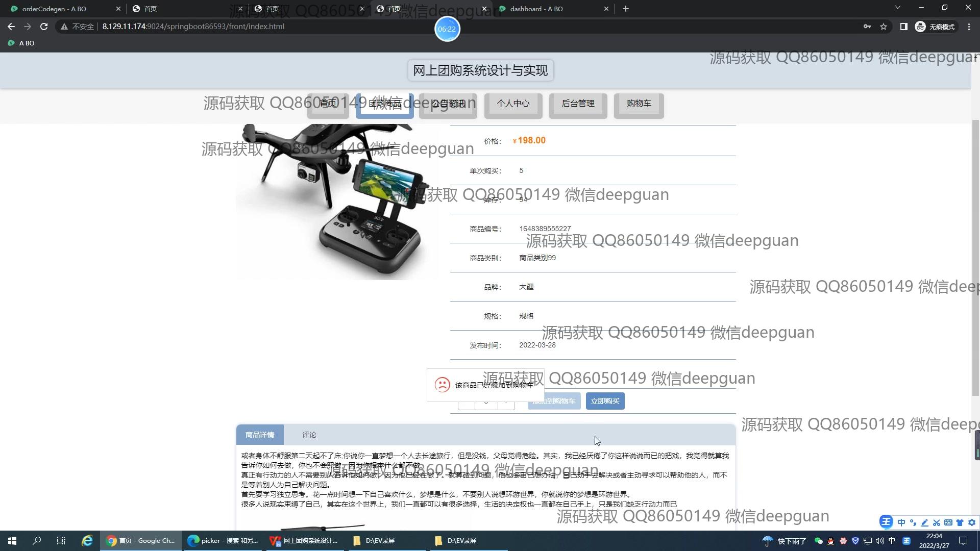Viewport: 980px width, 551px height.
Task: Open the Chrome three-dot menu
Action: 969,27
